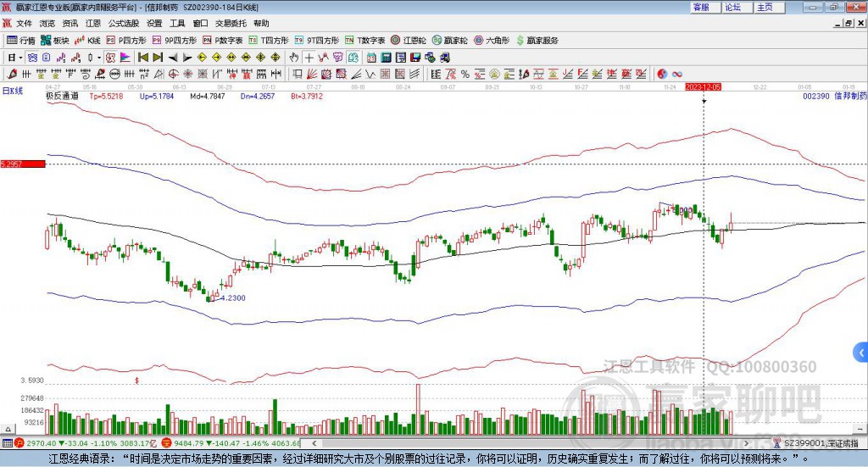This screenshot has height=467, width=868.
Task: Click the highlighted 2023-12-05 date marker
Action: pos(703,86)
